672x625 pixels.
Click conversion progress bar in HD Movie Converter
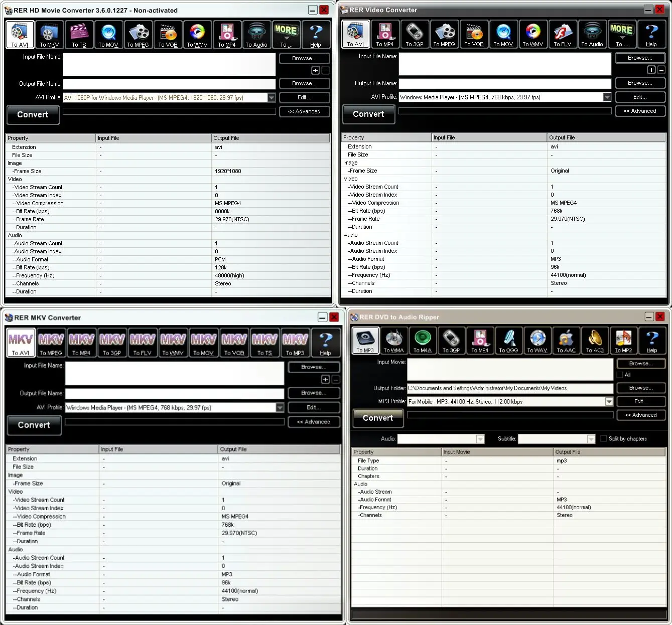tap(169, 111)
